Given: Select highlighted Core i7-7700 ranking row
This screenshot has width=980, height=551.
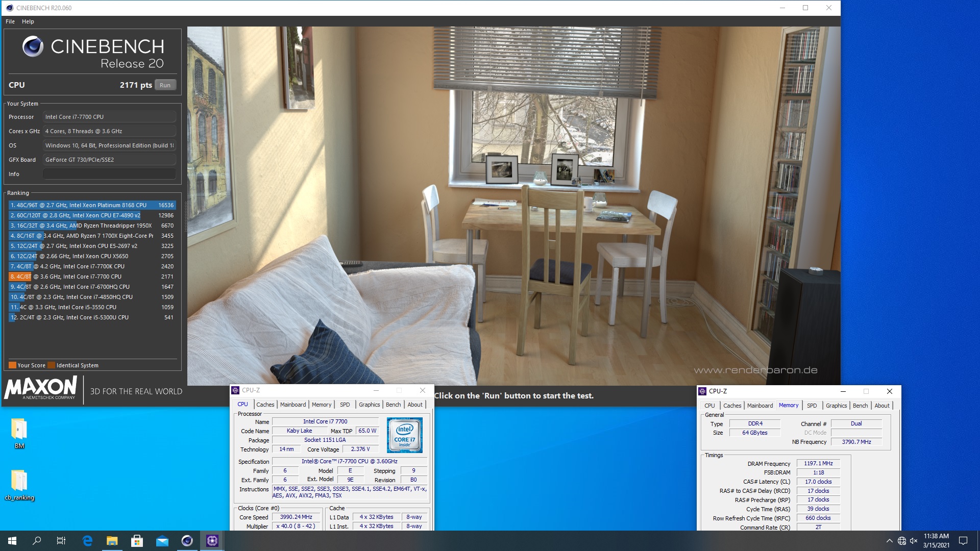Looking at the screenshot, I should pyautogui.click(x=92, y=277).
